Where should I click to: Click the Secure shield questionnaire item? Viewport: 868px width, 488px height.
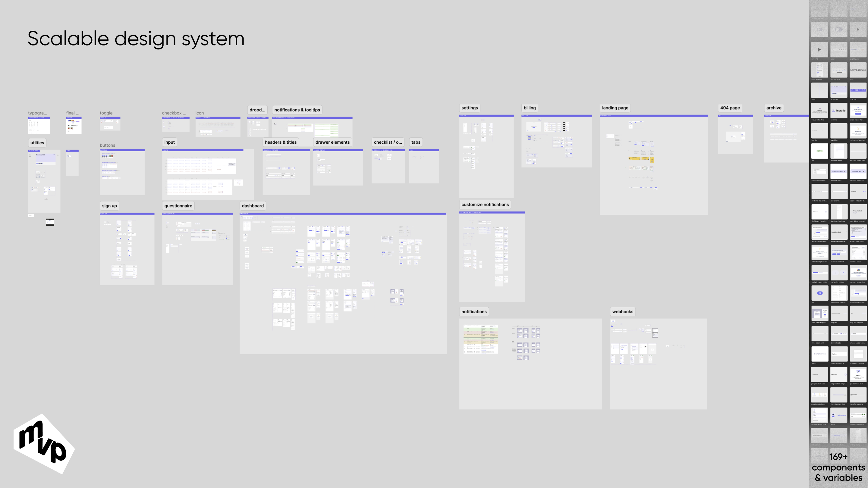(x=858, y=374)
